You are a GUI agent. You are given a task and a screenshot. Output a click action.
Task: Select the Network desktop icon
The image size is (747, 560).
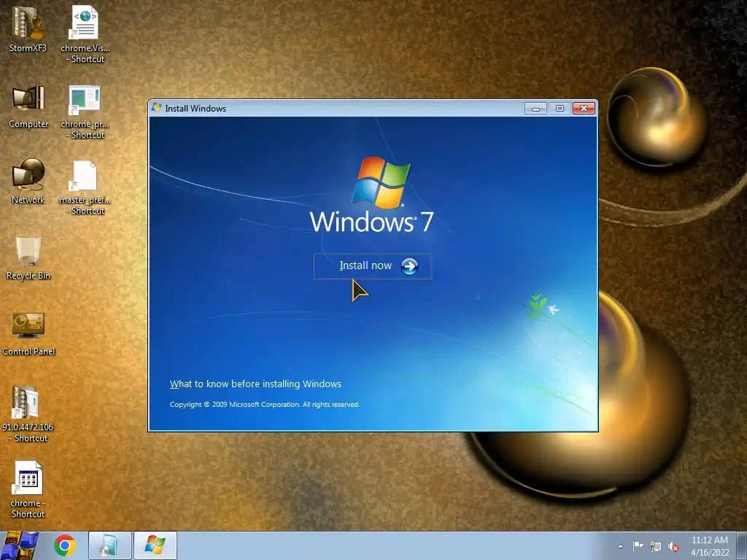click(28, 182)
